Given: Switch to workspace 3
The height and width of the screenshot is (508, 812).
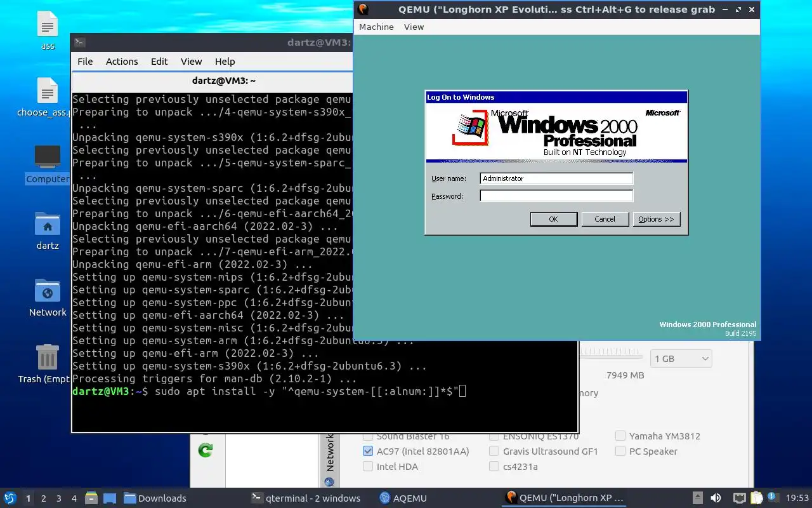Looking at the screenshot, I should [x=58, y=498].
